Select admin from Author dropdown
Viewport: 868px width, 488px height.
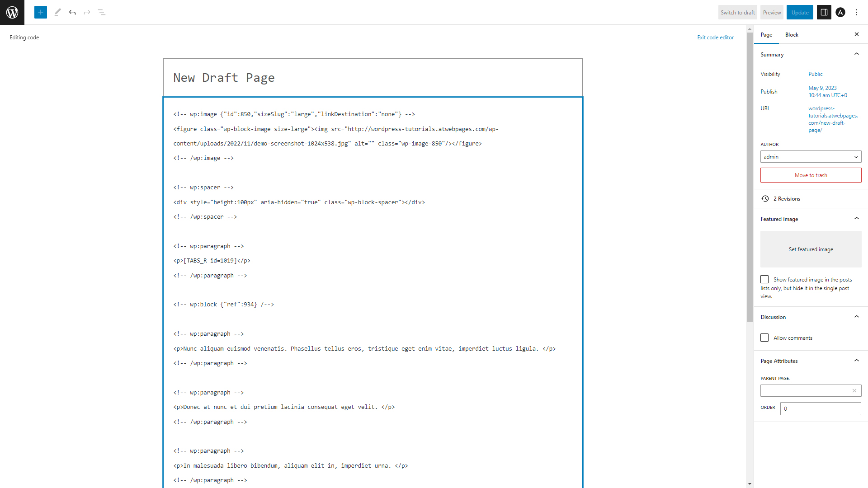pos(810,156)
